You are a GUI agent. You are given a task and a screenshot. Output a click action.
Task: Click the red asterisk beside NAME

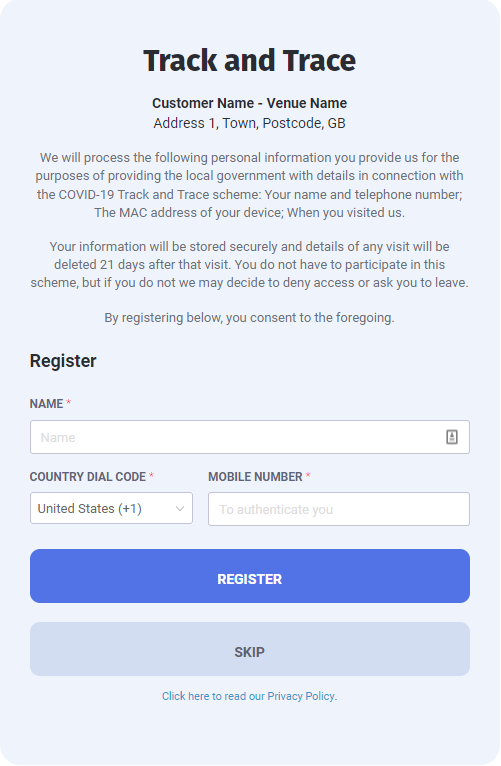coord(69,403)
